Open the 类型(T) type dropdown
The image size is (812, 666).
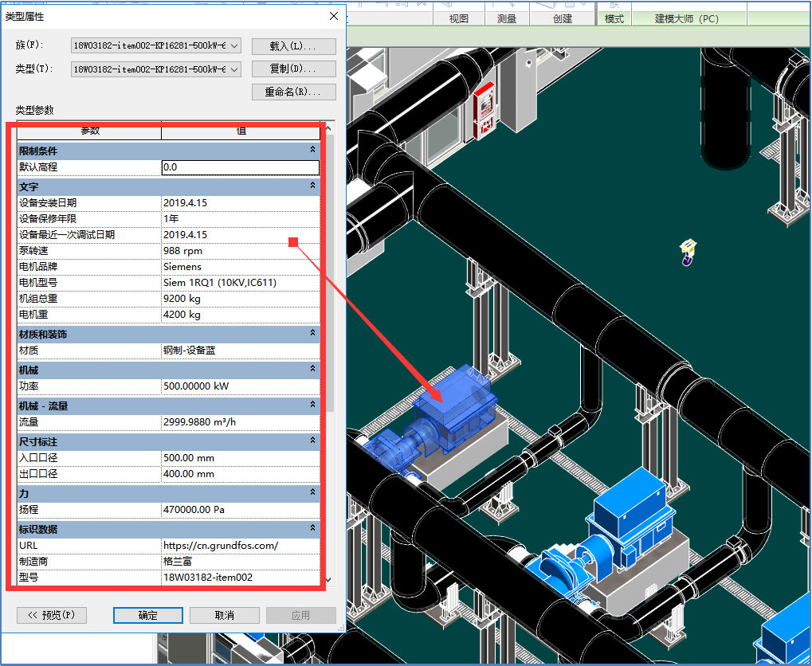(233, 69)
